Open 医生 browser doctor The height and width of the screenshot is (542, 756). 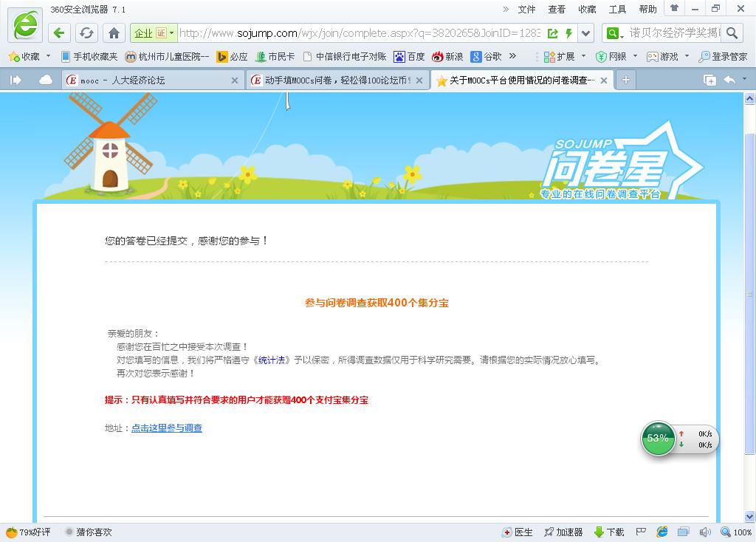coord(518,532)
